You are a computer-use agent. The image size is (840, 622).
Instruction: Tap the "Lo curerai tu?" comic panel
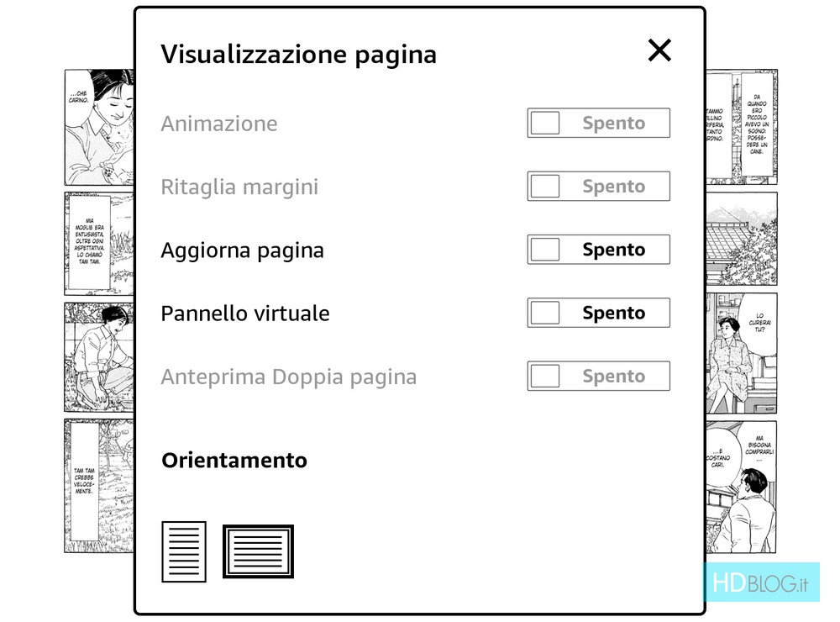click(x=741, y=353)
